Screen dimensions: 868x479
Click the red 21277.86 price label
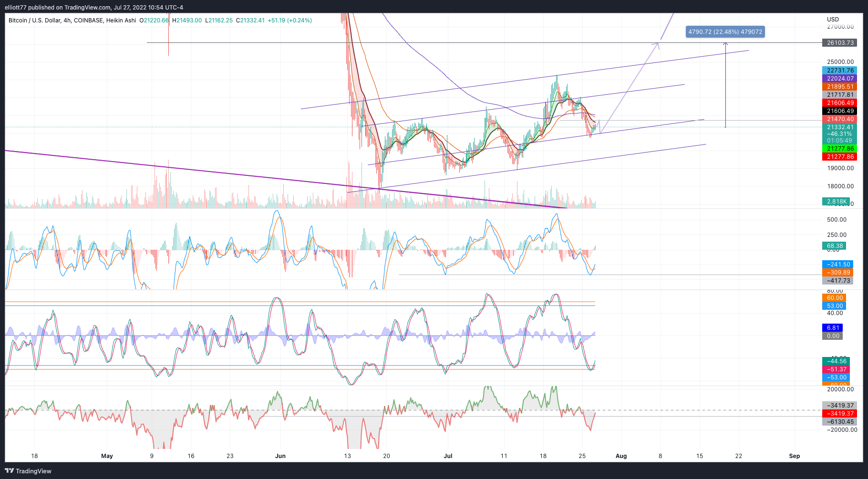point(839,157)
